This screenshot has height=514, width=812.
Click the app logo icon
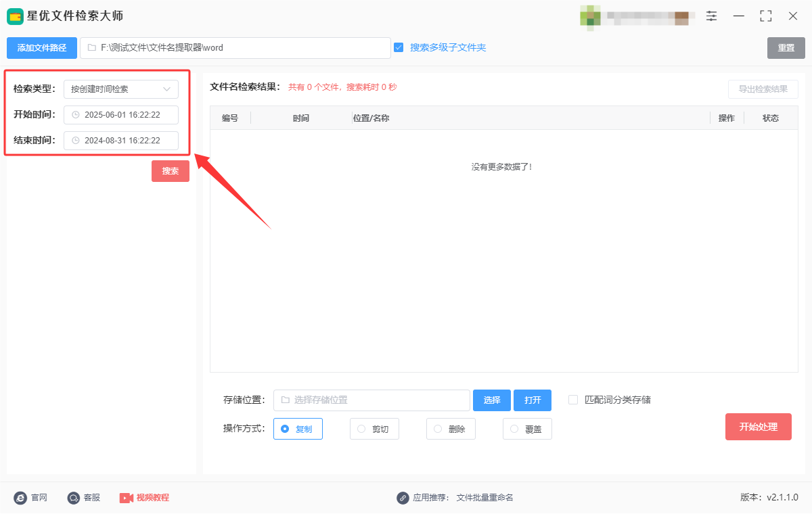pos(16,16)
